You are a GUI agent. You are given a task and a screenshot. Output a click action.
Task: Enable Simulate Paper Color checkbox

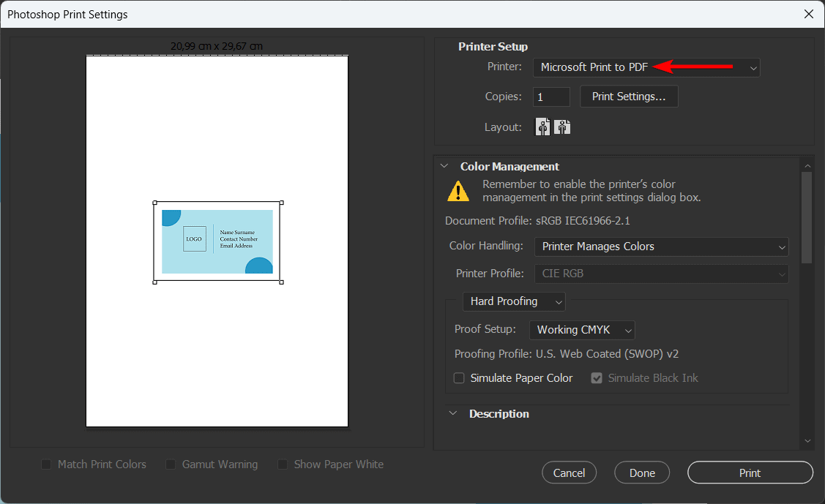[x=459, y=378]
